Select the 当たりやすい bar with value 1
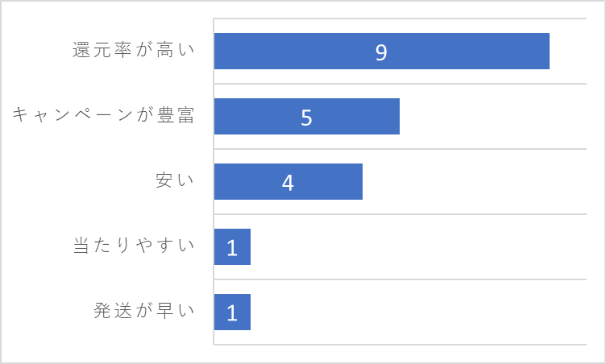This screenshot has width=606, height=364. (232, 247)
